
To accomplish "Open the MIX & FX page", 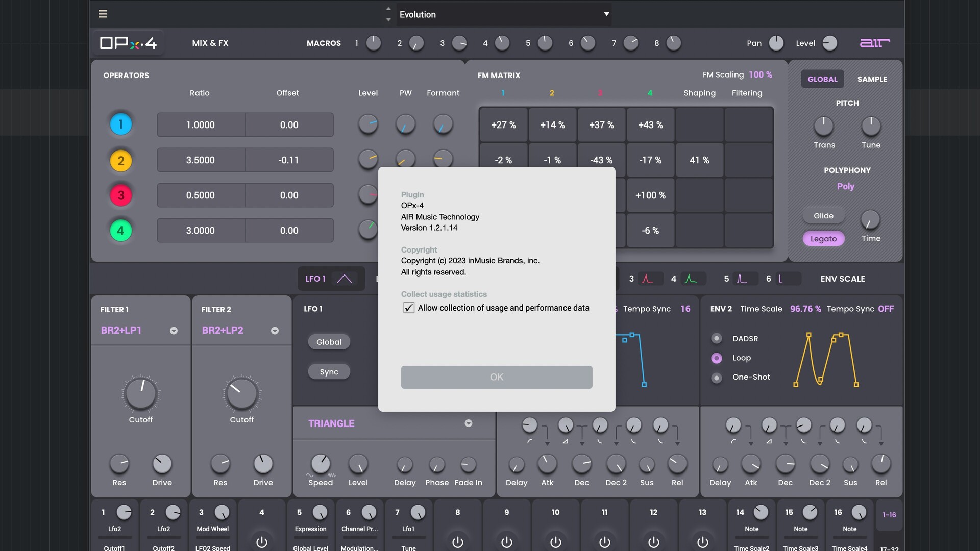I will point(210,43).
